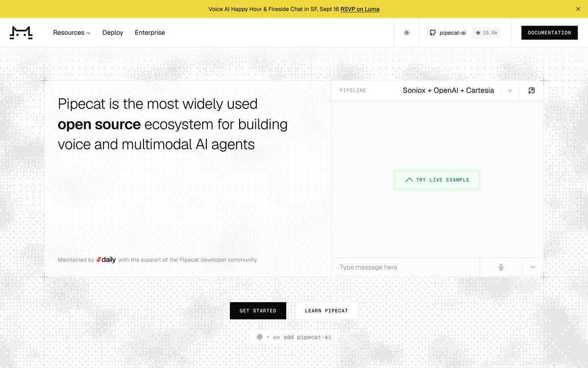Click the microphone icon
Screen dimensions: 588x368
(501, 267)
